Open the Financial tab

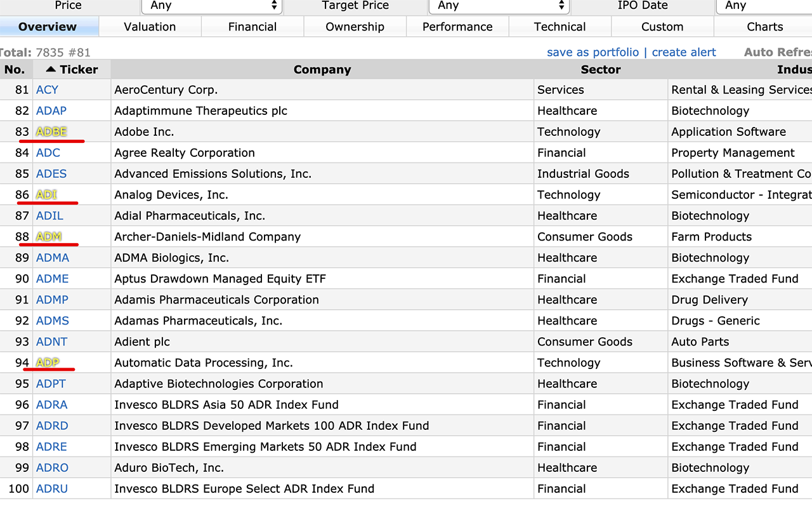click(x=252, y=27)
